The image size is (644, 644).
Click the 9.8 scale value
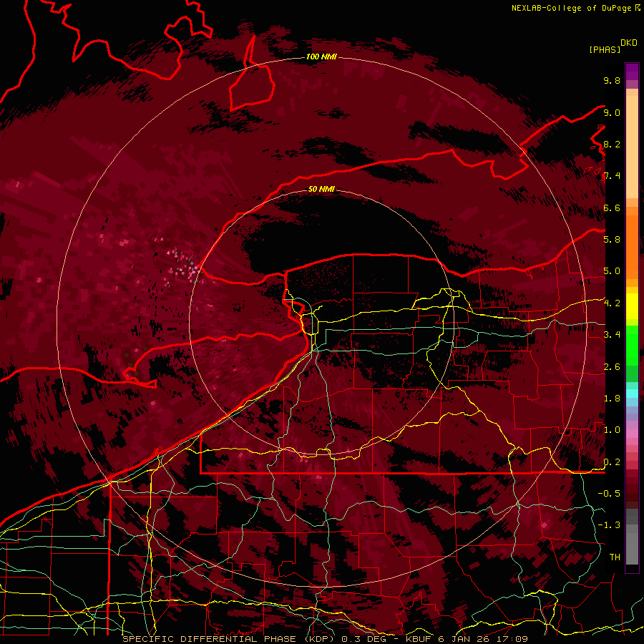click(612, 80)
